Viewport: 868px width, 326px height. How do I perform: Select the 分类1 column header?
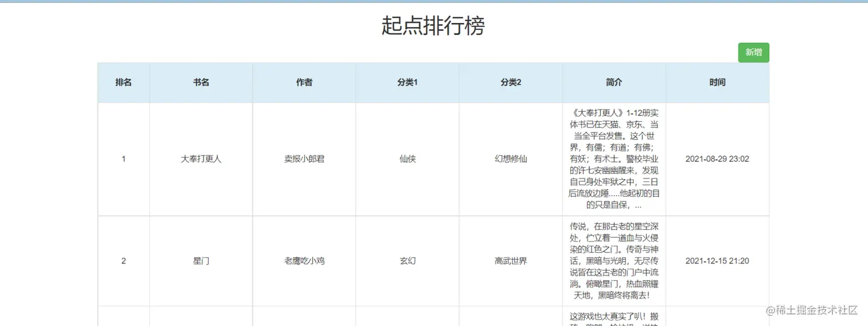coord(408,83)
